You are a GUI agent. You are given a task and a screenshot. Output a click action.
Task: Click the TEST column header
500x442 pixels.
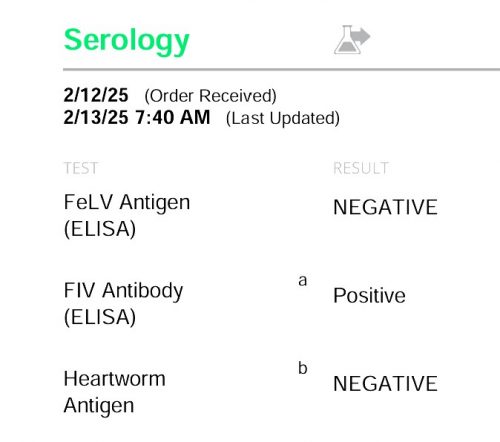click(x=81, y=168)
